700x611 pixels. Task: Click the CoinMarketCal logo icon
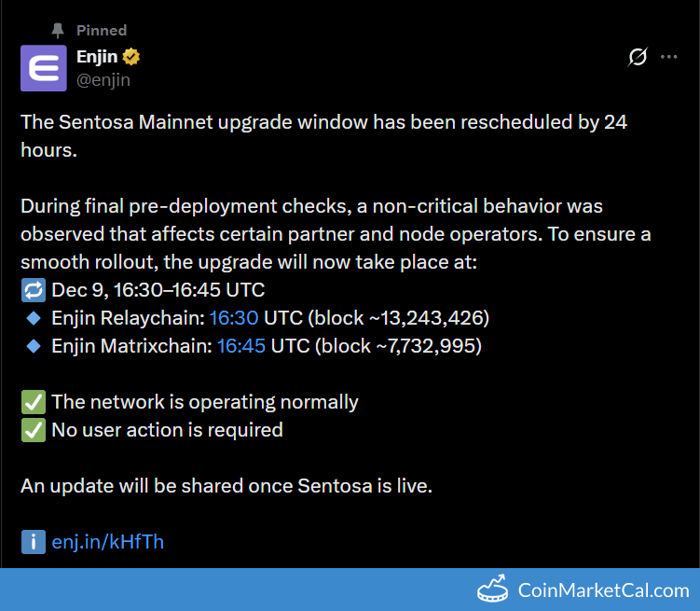point(493,590)
